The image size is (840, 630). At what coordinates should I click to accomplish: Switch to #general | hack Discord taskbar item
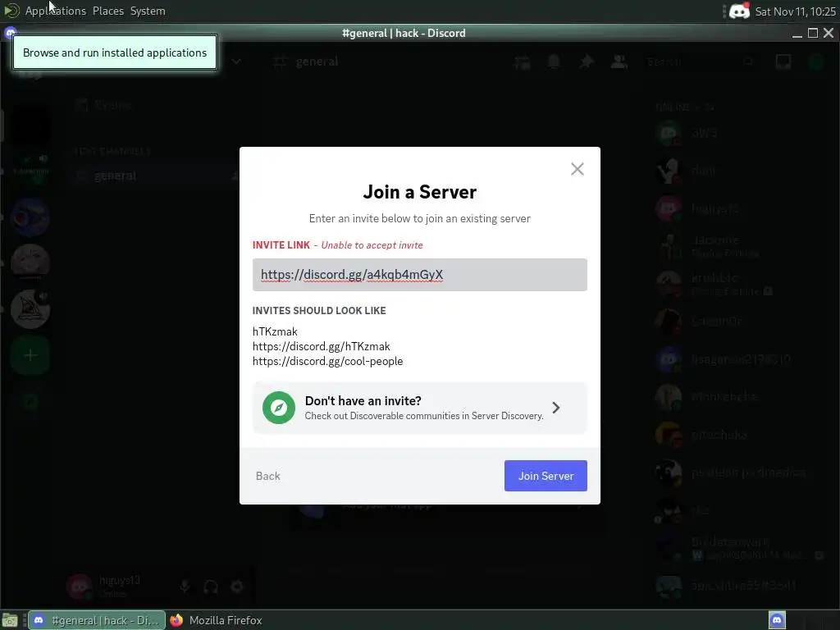pos(97,620)
